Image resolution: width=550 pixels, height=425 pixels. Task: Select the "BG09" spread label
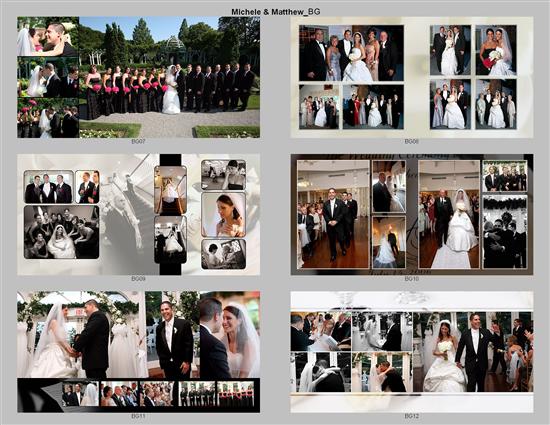[138, 279]
